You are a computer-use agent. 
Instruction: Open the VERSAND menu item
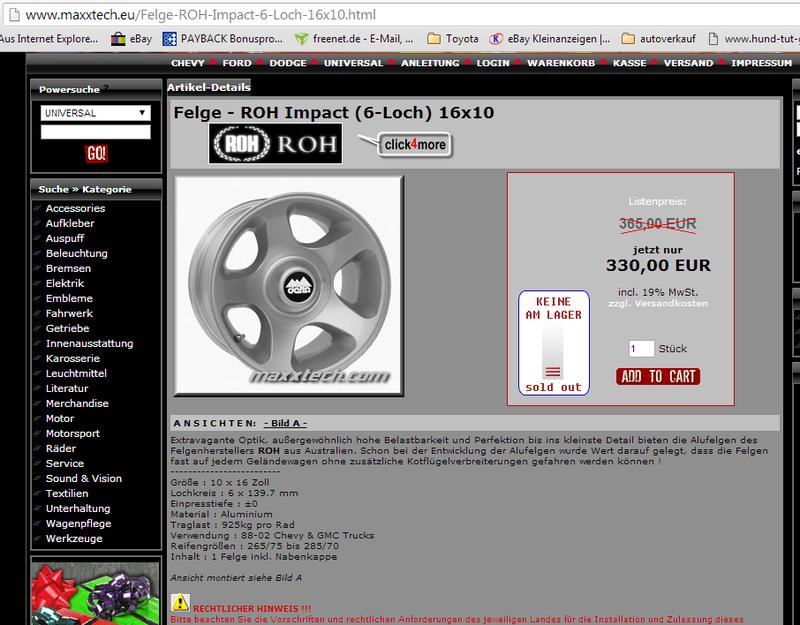(688, 63)
